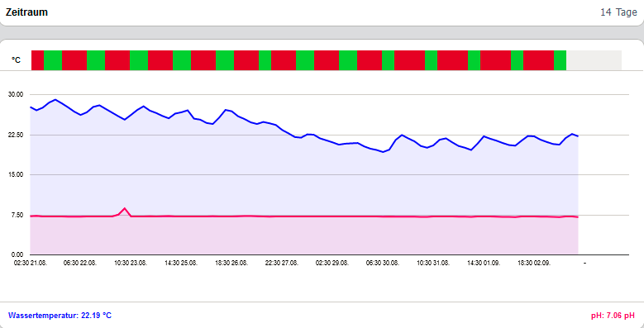
Task: Select the "02:30 29.08." x-axis label
Action: (332, 263)
